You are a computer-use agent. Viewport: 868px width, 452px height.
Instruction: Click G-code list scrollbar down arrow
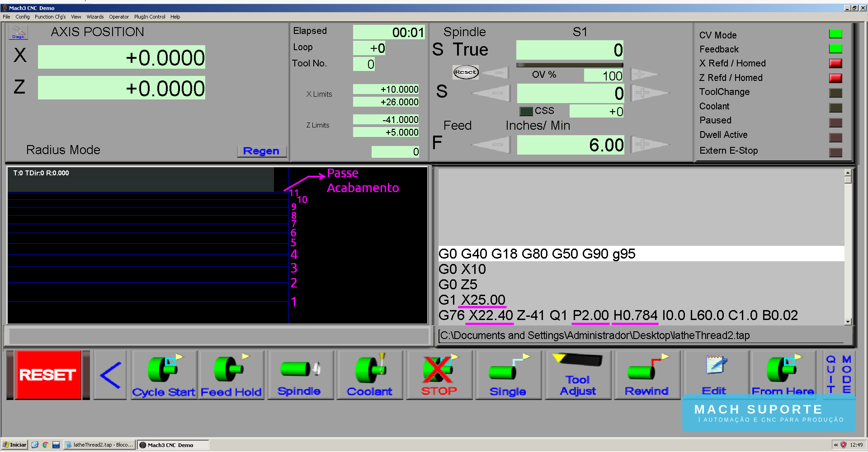pyautogui.click(x=848, y=322)
